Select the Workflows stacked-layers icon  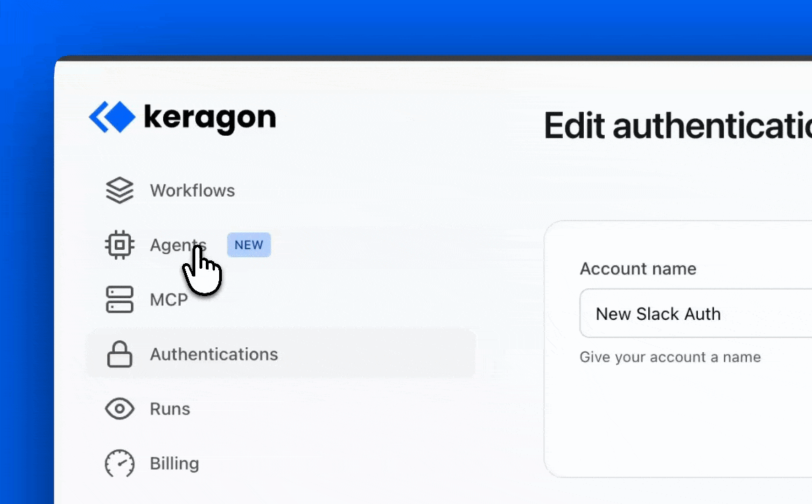pyautogui.click(x=120, y=190)
